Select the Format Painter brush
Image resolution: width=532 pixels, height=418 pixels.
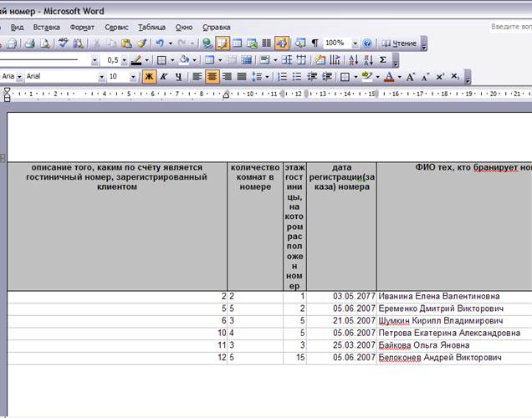point(142,43)
